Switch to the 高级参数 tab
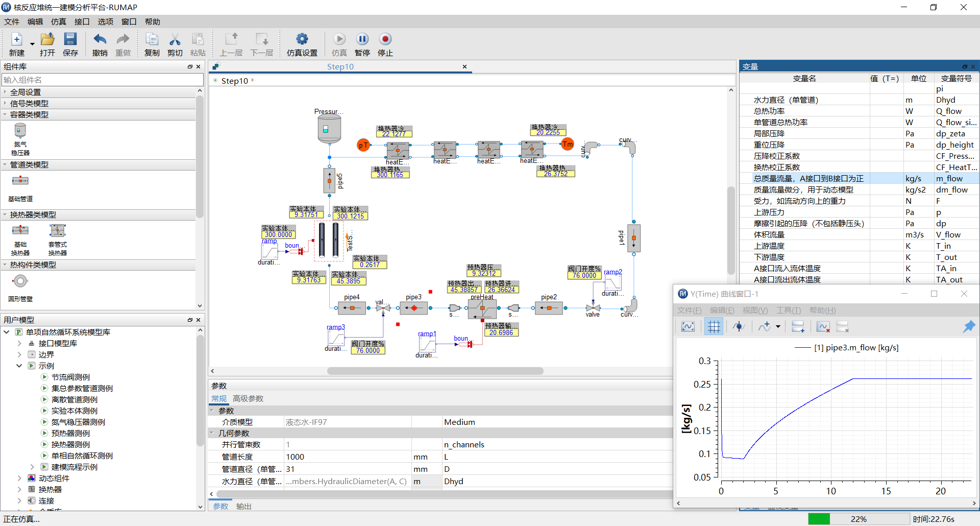The height and width of the screenshot is (526, 980). coord(248,398)
